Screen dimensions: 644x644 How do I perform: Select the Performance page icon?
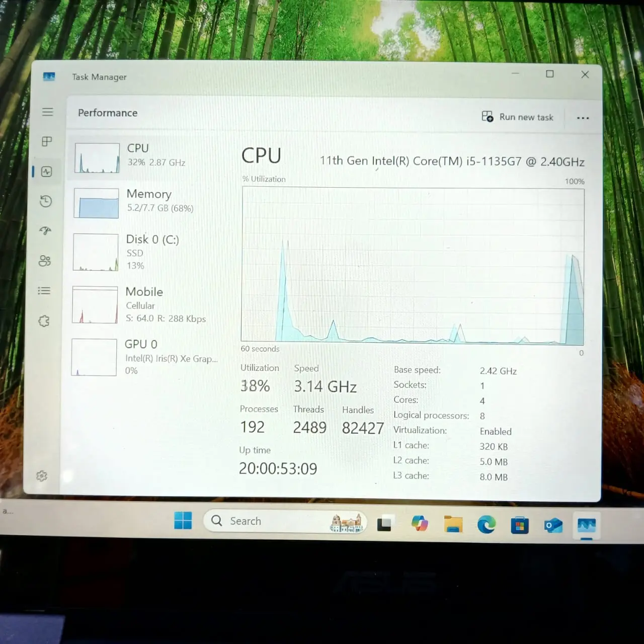[46, 172]
